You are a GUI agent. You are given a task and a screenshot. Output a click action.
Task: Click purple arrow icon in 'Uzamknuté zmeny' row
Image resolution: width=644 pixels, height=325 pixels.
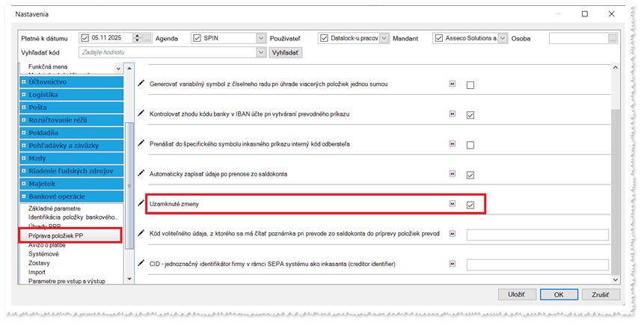click(452, 204)
